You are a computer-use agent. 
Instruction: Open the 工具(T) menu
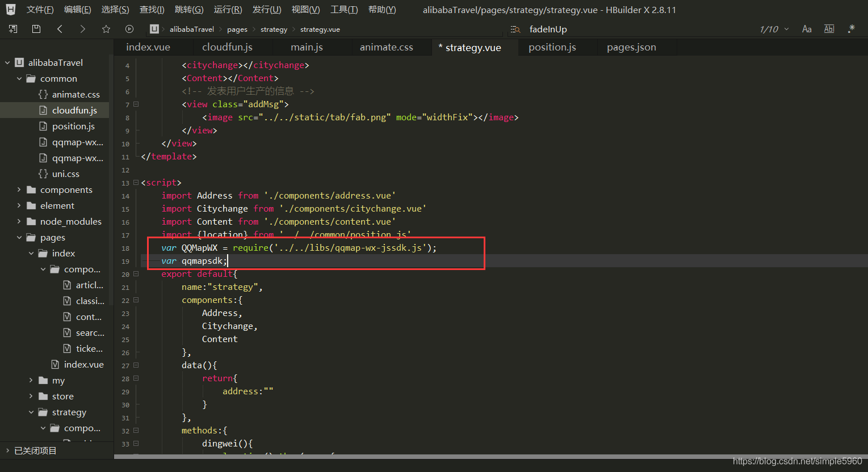344,10
